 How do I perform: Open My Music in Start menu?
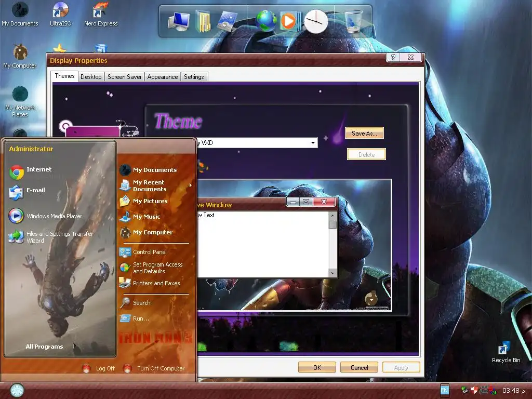[140, 217]
